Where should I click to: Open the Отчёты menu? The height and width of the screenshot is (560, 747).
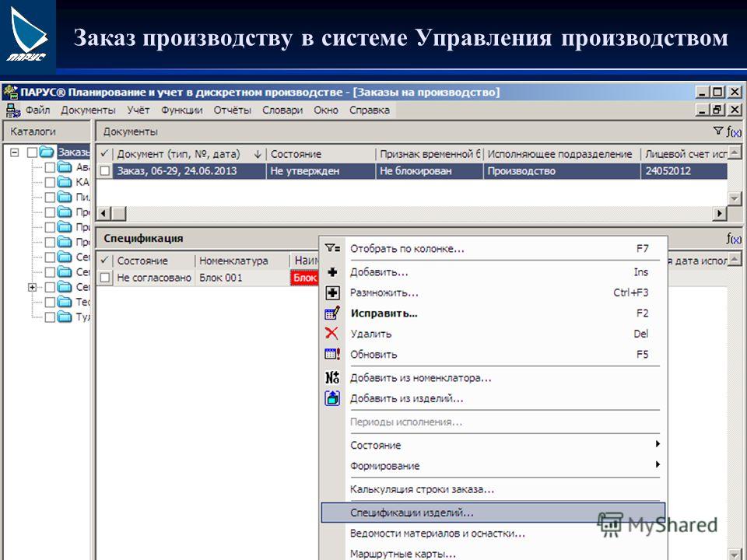click(232, 110)
